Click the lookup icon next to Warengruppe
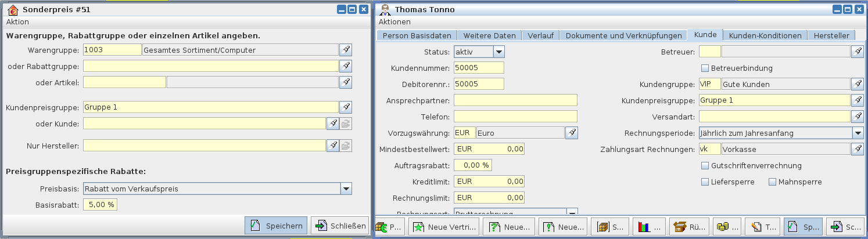Viewport: 868px width, 239px height. (346, 50)
